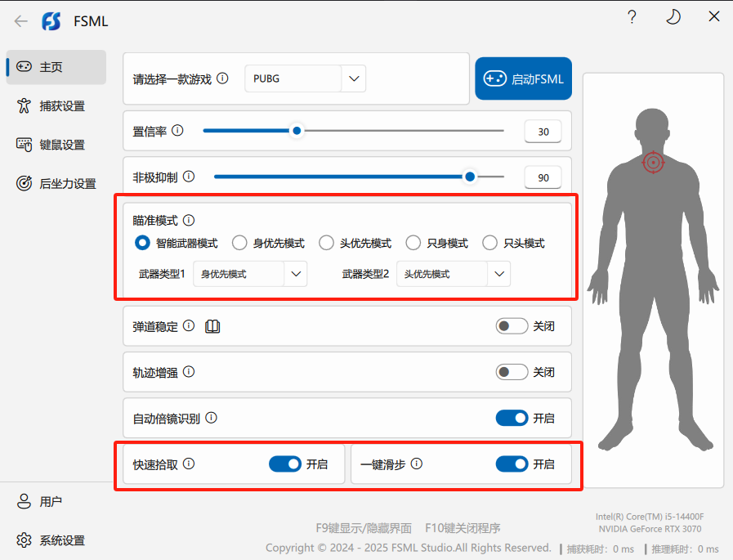The width and height of the screenshot is (733, 560).
Task: Click the 置信率 value field showing 30
Action: [543, 132]
